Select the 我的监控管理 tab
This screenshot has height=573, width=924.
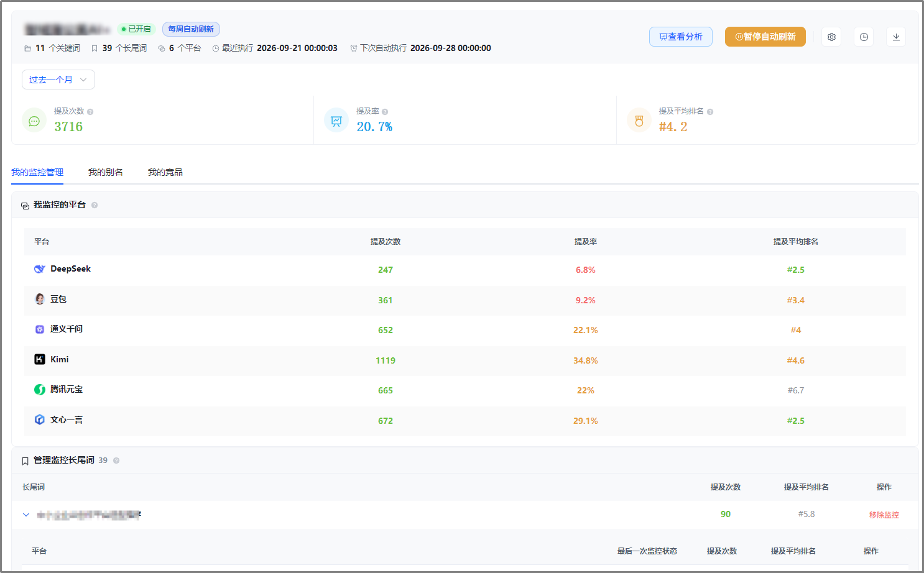click(x=37, y=172)
